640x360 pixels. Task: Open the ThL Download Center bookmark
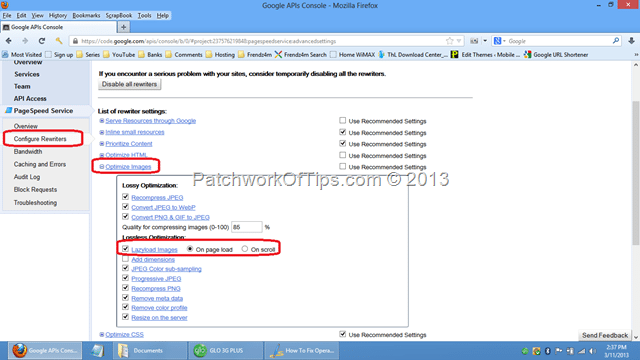[x=413, y=55]
